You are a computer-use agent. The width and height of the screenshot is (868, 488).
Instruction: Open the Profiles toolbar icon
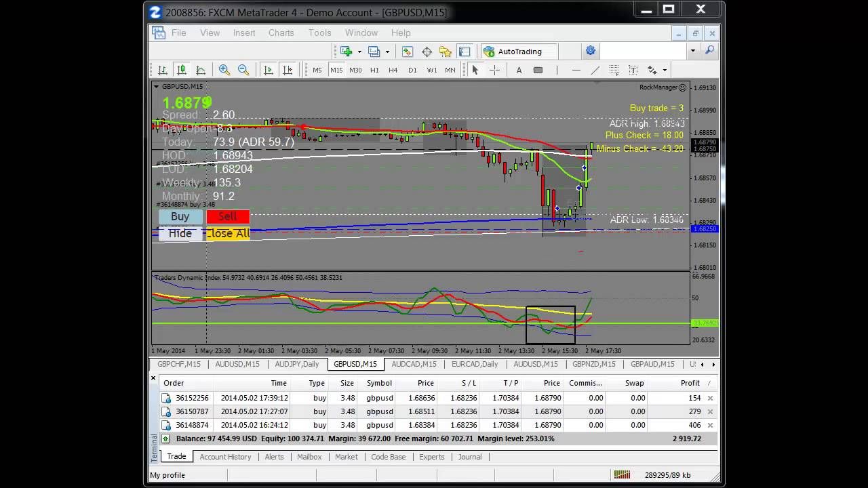(x=374, y=52)
